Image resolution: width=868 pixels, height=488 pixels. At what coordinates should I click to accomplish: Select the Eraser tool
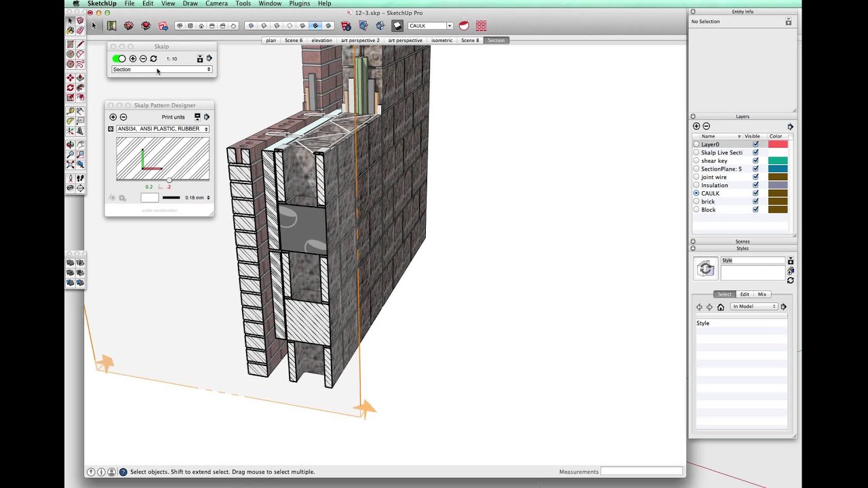point(80,30)
